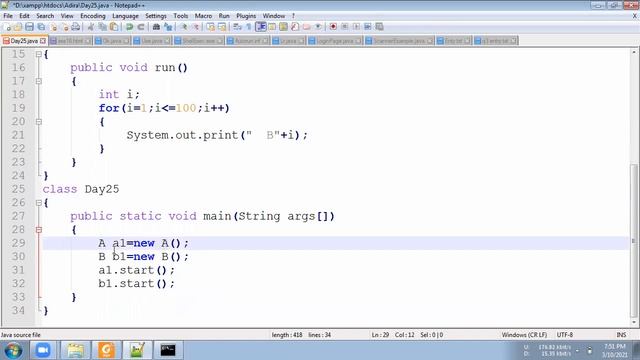Image resolution: width=640 pixels, height=360 pixels.
Task: Open File Explorer from the taskbar
Action: [76, 350]
